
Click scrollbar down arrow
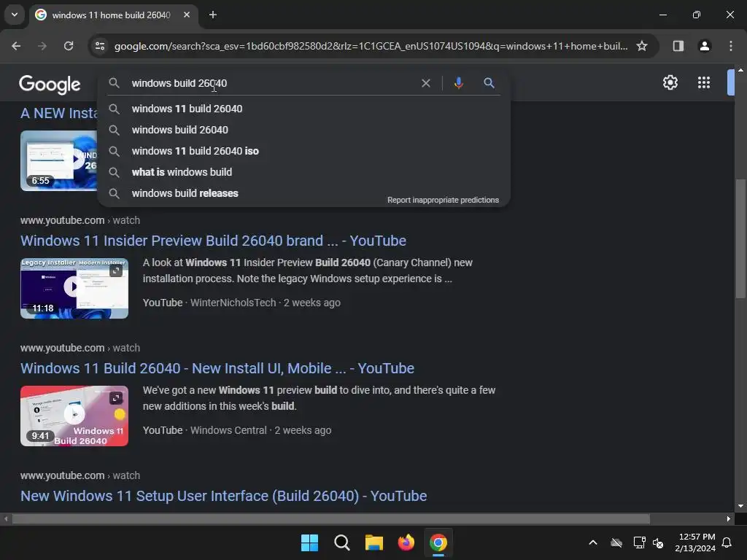tap(740, 506)
